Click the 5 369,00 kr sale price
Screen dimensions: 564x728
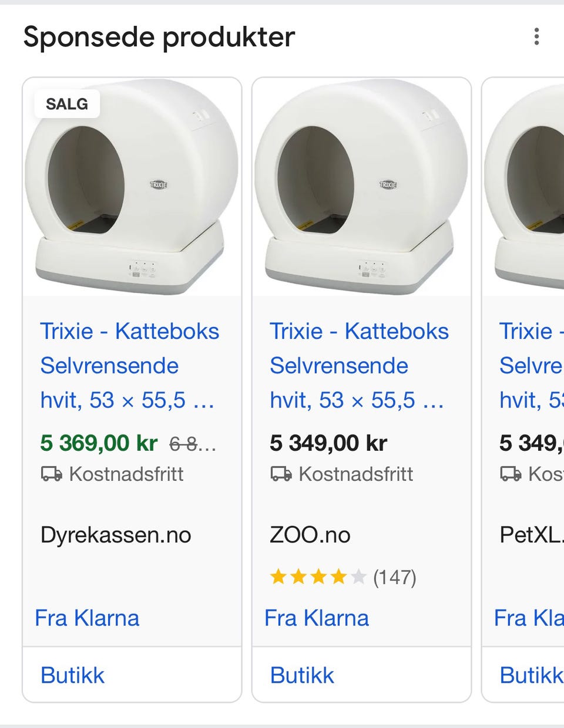99,443
